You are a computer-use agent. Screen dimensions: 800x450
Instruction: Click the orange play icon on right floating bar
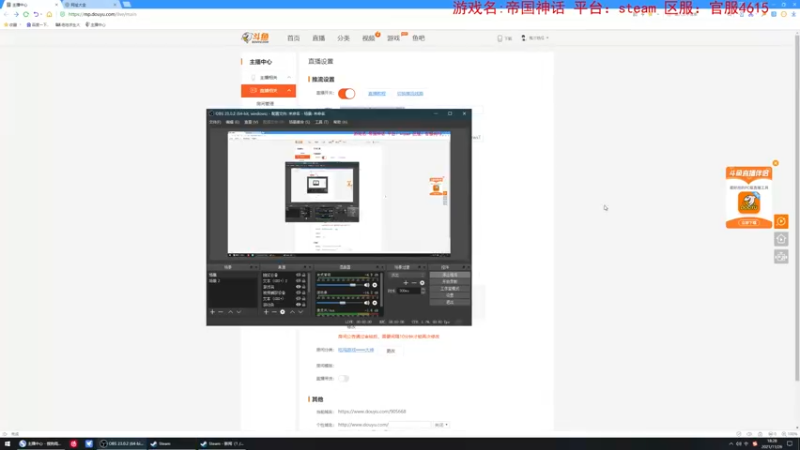781,221
